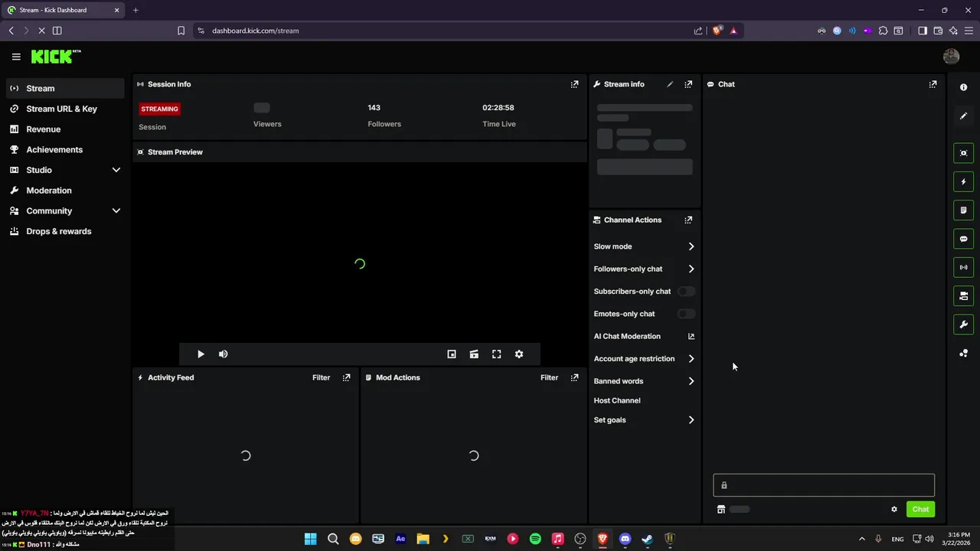Pop out the Activity Feed panel

[x=346, y=377]
